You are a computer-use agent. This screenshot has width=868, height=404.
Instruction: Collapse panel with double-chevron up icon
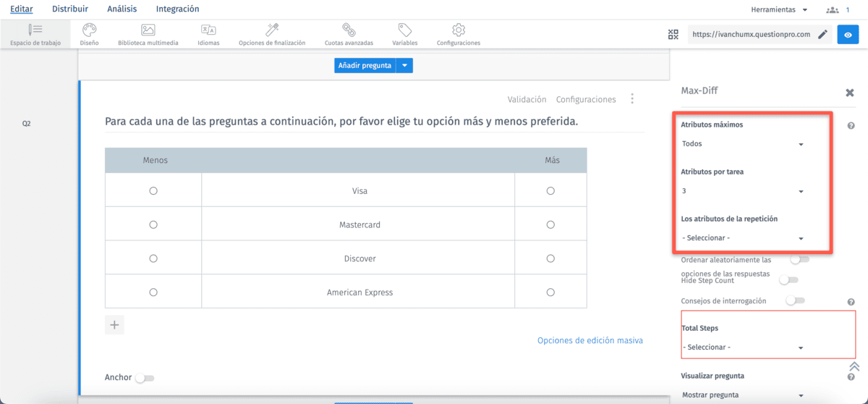coord(854,366)
